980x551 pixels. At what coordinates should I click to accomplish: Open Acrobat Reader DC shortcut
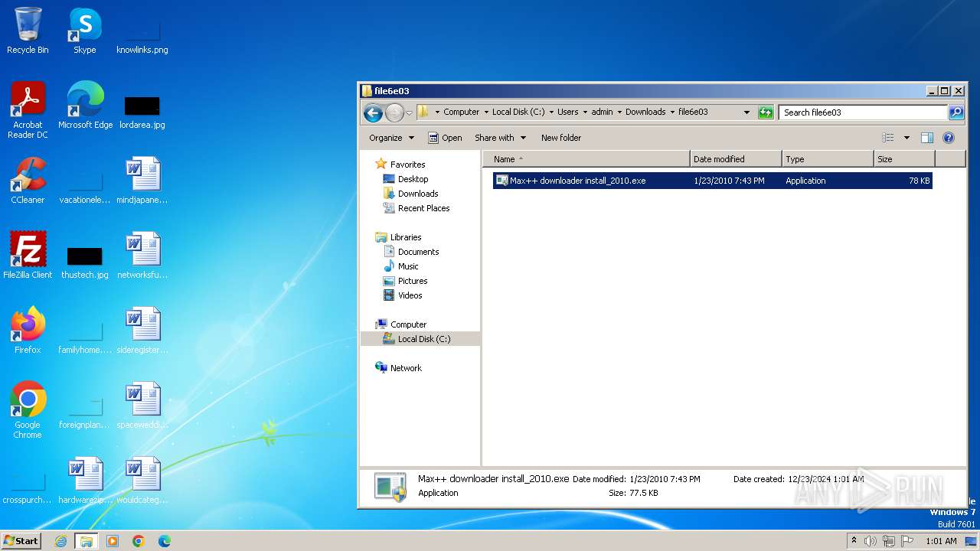click(x=28, y=109)
